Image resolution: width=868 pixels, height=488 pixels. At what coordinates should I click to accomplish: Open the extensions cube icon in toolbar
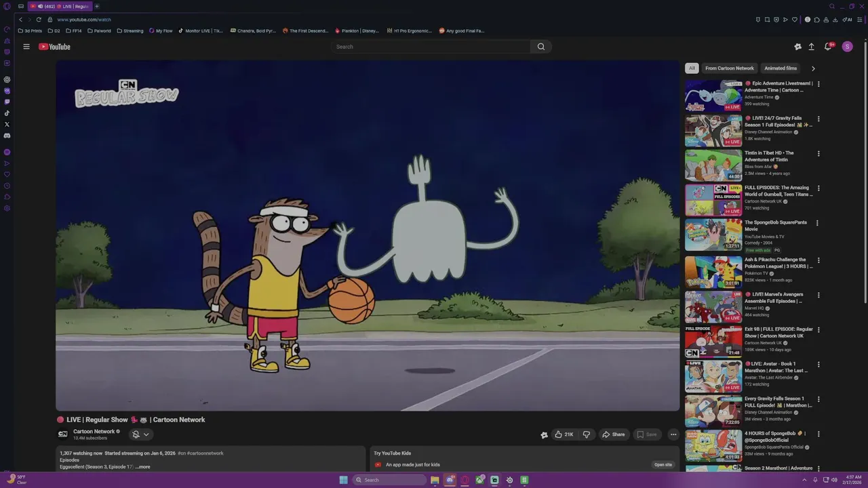coord(816,20)
